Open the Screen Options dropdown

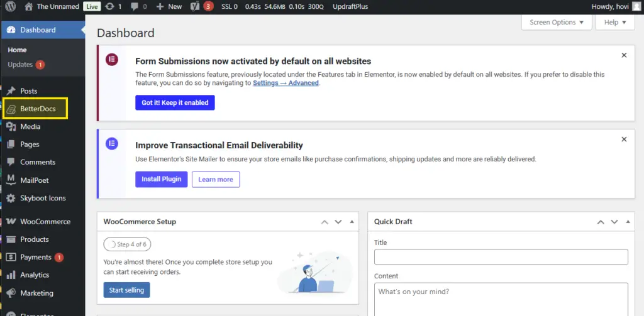tap(557, 22)
